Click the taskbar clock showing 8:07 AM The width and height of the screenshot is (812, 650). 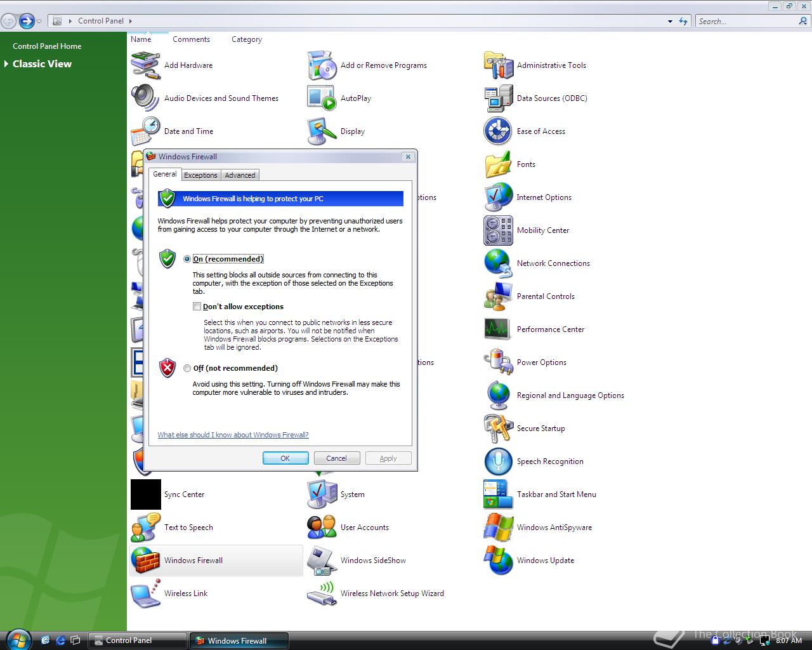tap(789, 640)
